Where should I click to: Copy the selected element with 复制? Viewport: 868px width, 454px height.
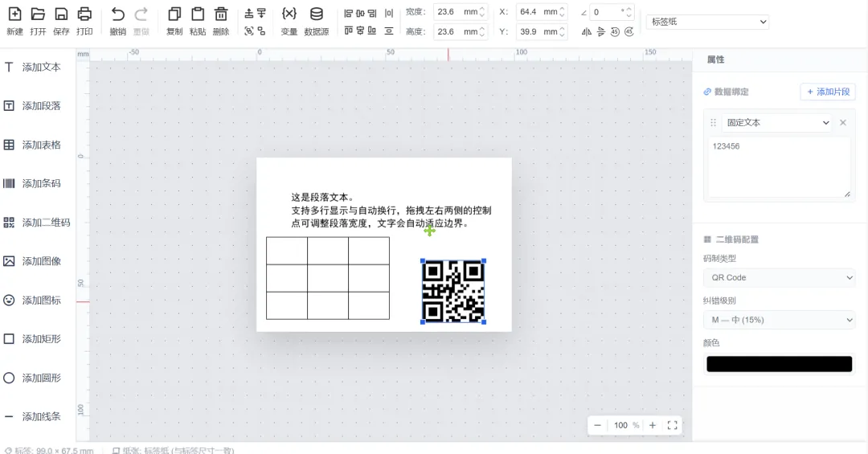(174, 21)
